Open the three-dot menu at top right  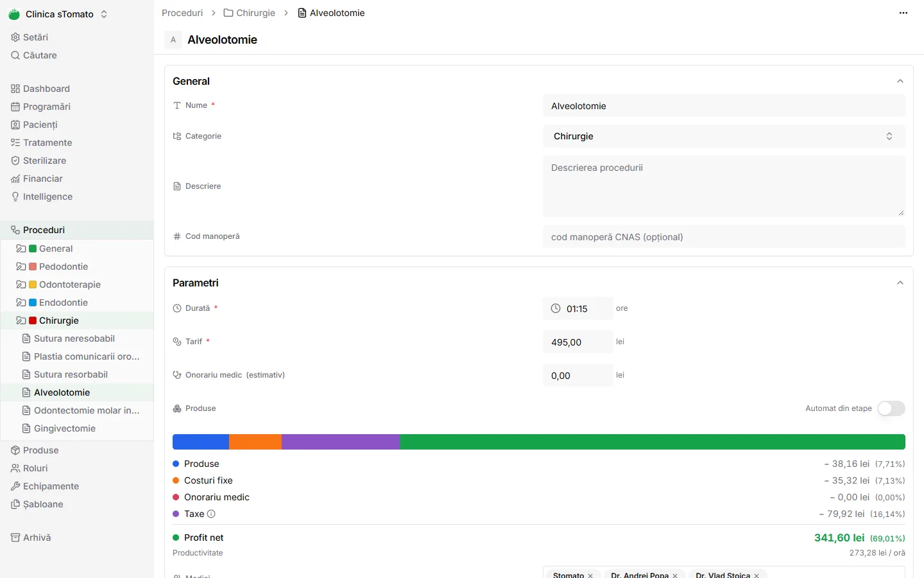[x=903, y=13]
